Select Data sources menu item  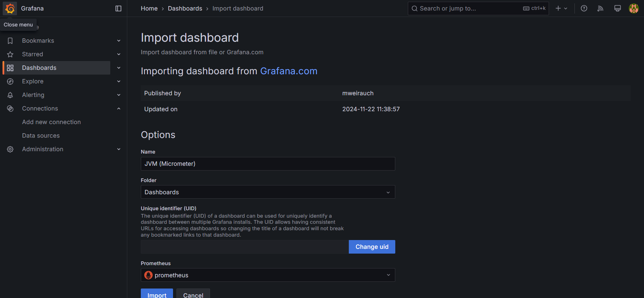coord(41,136)
